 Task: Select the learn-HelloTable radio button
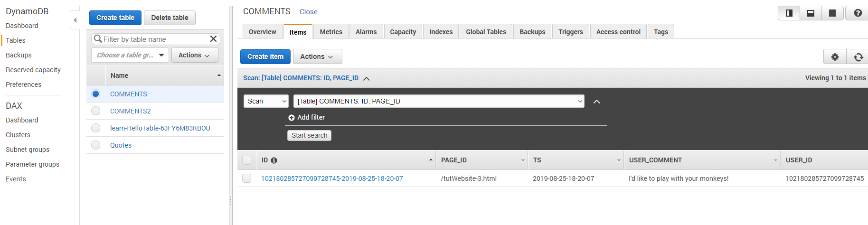(96, 128)
